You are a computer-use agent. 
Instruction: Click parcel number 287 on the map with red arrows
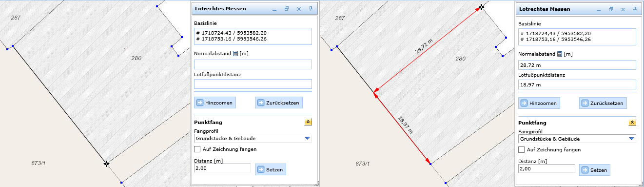(x=340, y=18)
